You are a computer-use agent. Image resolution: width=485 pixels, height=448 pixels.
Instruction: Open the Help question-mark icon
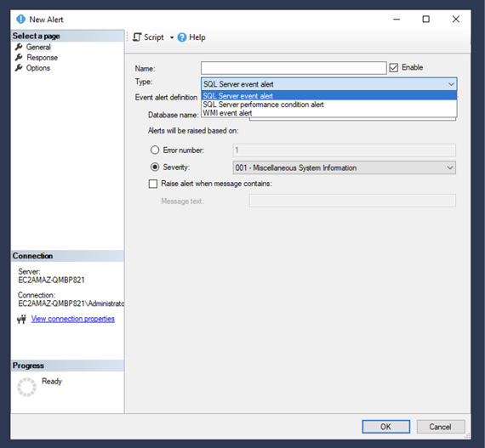pos(182,37)
